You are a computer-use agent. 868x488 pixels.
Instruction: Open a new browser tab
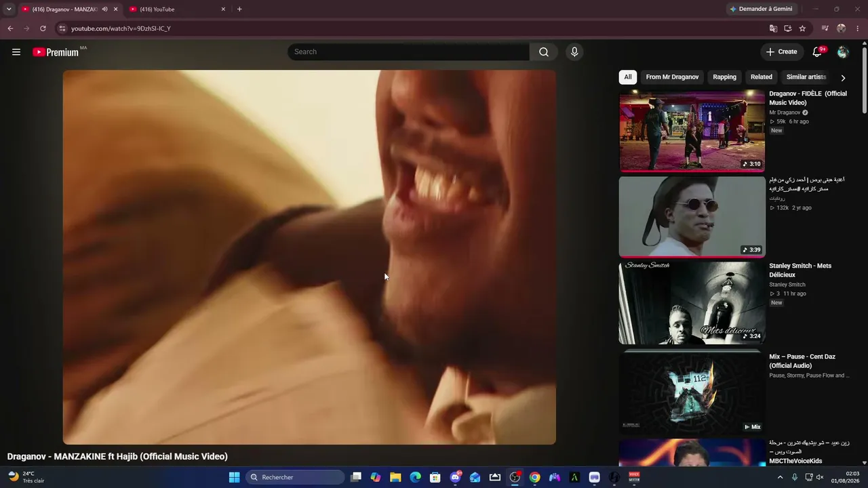pyautogui.click(x=239, y=9)
